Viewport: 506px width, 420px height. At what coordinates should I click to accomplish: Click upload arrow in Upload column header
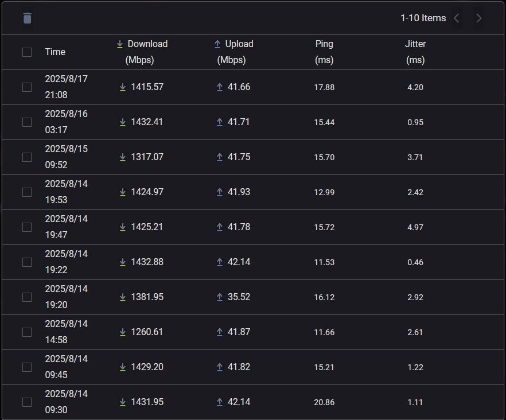[x=217, y=44]
